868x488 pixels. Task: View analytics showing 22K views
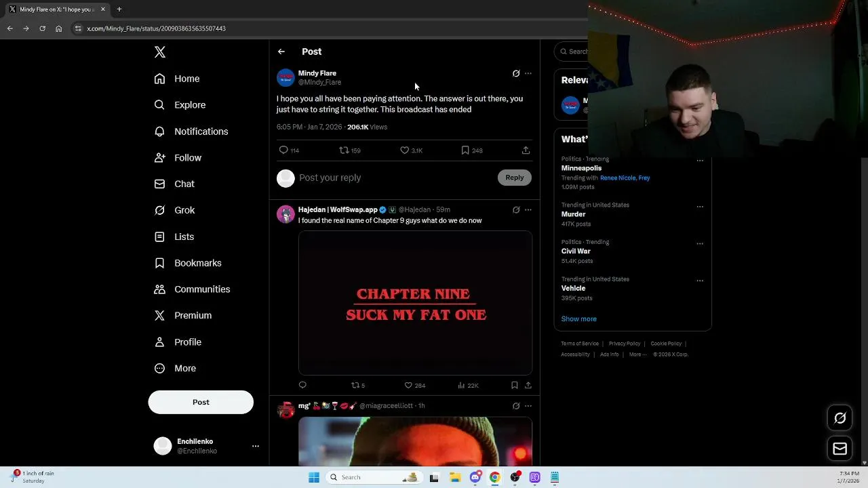469,385
